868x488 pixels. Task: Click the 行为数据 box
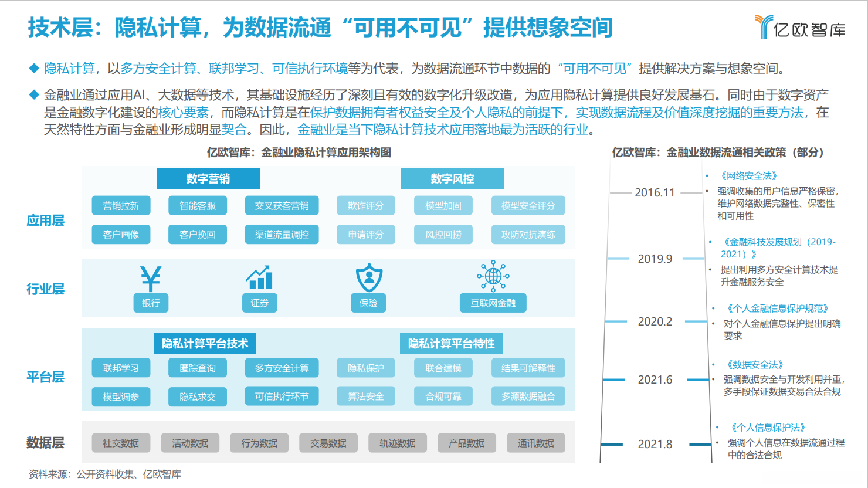point(259,443)
